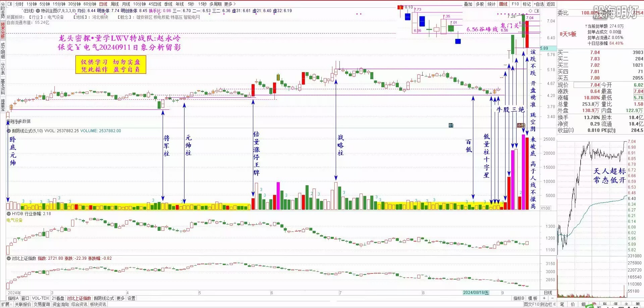Select the 1分钟 period
Screen dimensions: 644x308
(32, 4)
